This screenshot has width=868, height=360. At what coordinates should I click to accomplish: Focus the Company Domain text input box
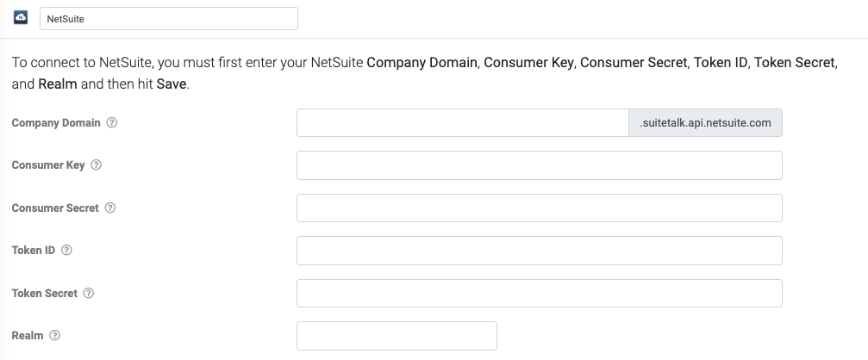(x=462, y=122)
